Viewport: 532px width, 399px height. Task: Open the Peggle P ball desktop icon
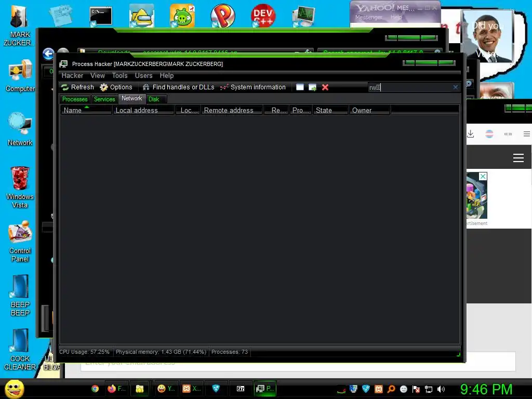coord(222,16)
